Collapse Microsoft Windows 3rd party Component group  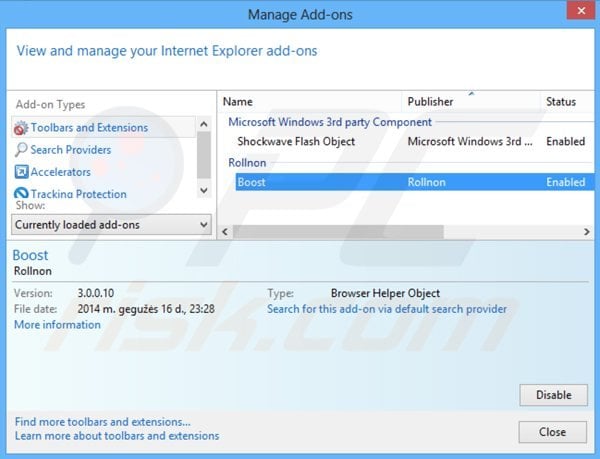[330, 122]
